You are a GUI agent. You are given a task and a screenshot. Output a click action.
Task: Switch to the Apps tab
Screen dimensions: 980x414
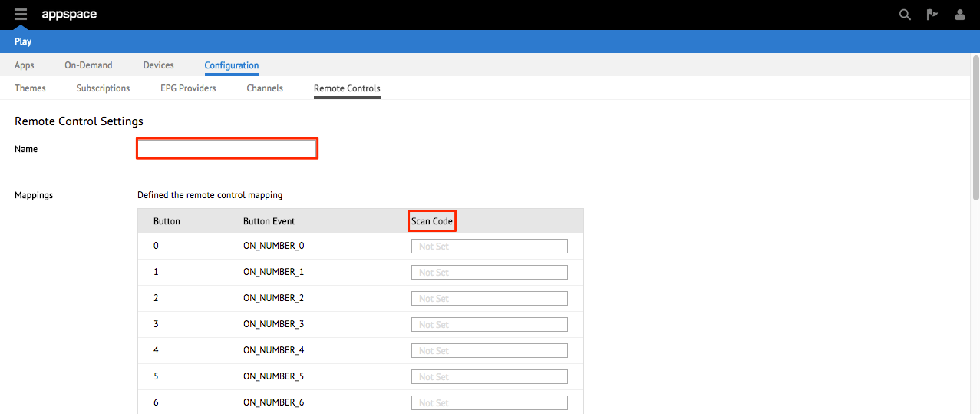25,65
